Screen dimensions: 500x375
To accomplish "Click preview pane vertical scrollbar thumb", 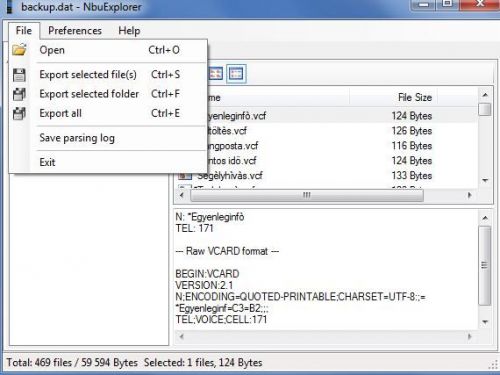I will click(485, 265).
